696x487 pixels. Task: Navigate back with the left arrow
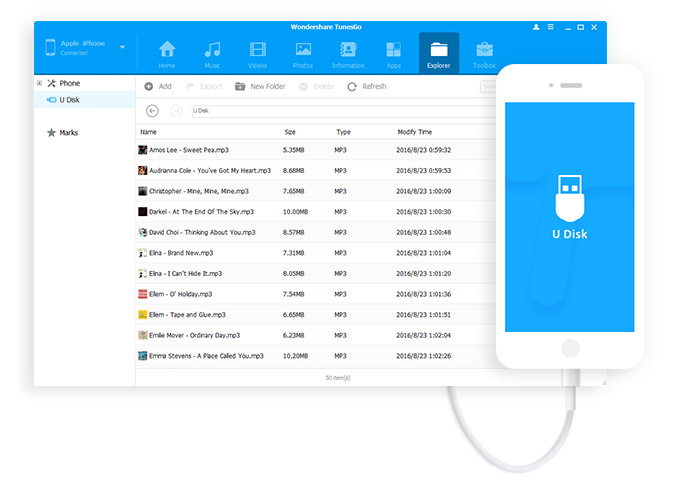pyautogui.click(x=152, y=111)
